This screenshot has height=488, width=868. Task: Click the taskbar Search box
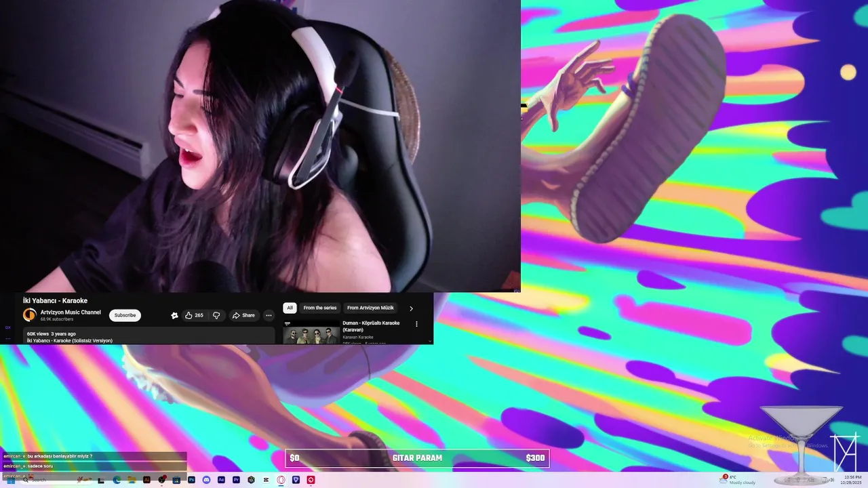click(x=58, y=480)
